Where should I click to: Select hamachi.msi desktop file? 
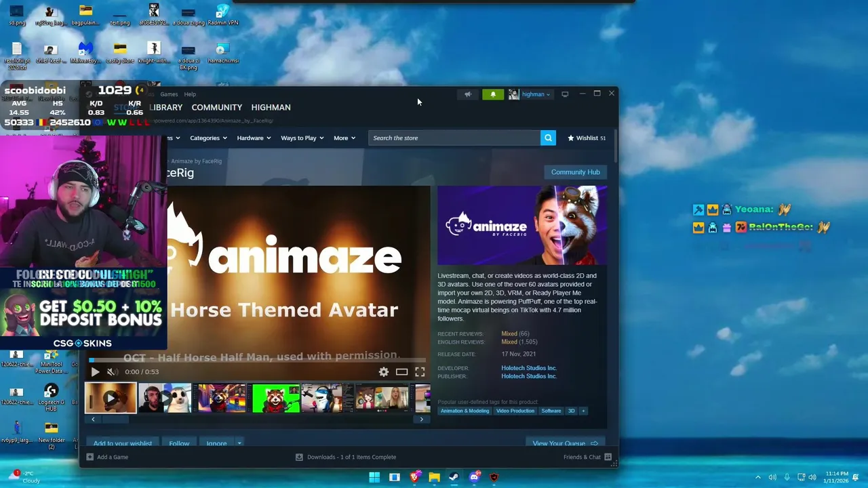[x=222, y=53]
